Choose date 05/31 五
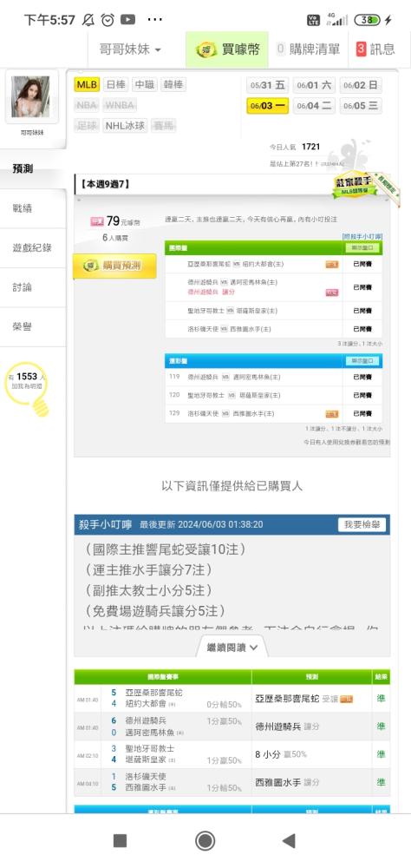411x868 pixels. pos(267,85)
